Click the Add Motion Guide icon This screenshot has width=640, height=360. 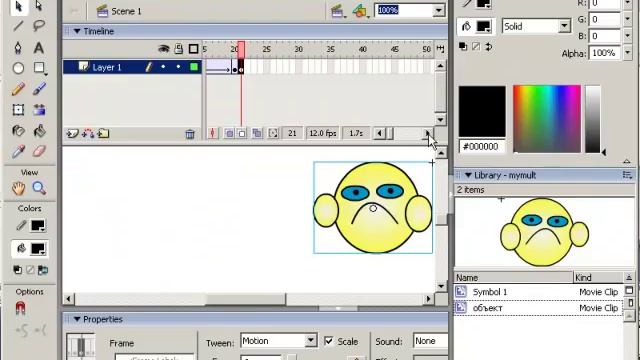(88, 133)
